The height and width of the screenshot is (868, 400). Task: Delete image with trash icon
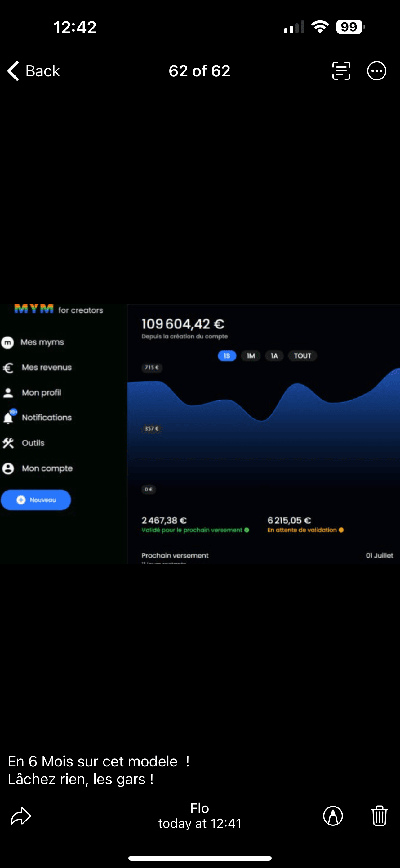[x=379, y=816]
